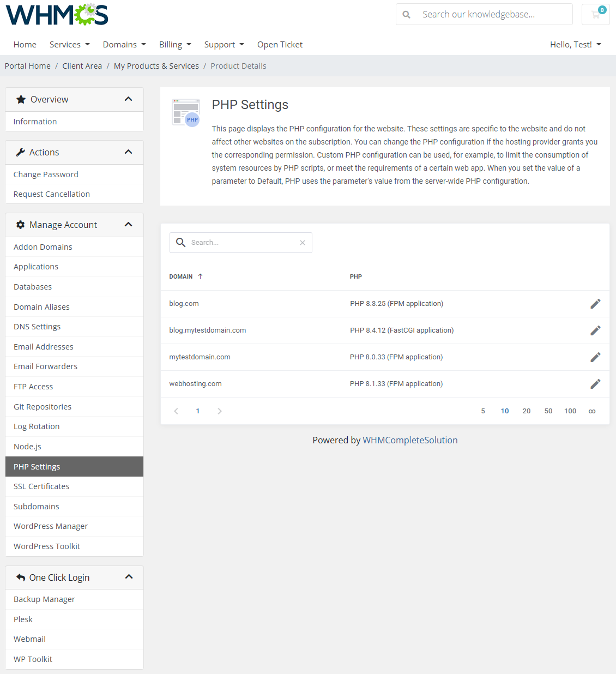Open the shopping cart showing zero items

(595, 14)
